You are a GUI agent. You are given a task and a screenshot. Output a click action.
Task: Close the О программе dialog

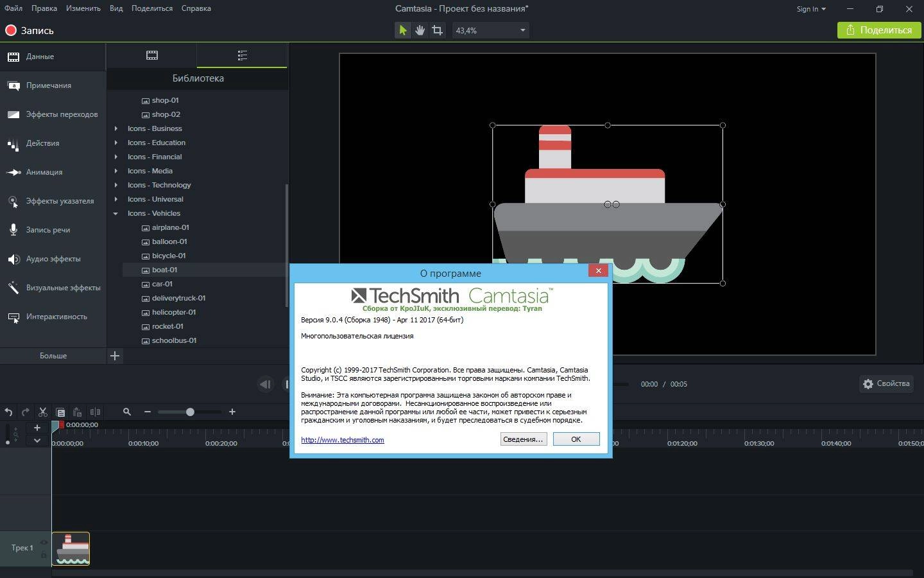pyautogui.click(x=598, y=270)
